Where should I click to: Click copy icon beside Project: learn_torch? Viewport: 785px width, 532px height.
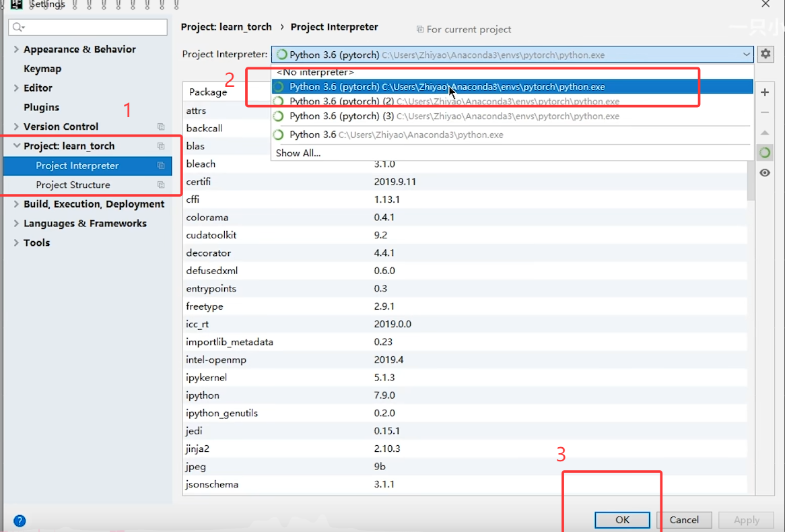coord(161,146)
